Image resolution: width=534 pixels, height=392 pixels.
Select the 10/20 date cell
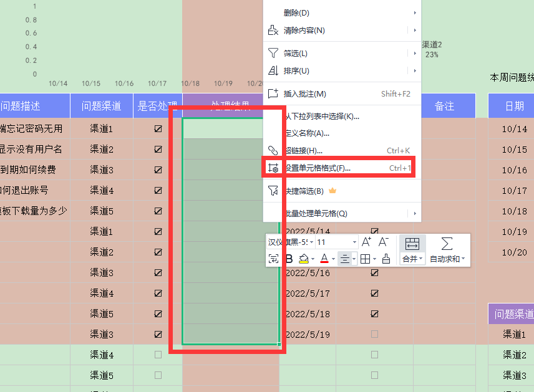click(511, 252)
